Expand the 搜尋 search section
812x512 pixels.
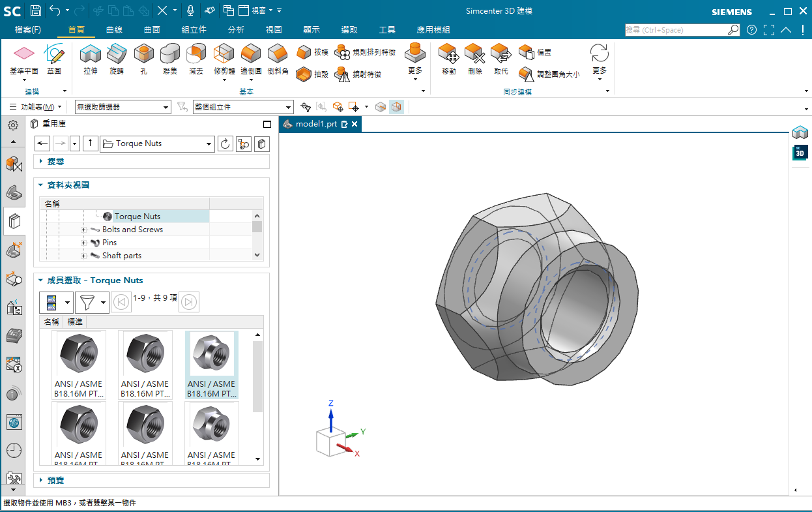tap(40, 161)
